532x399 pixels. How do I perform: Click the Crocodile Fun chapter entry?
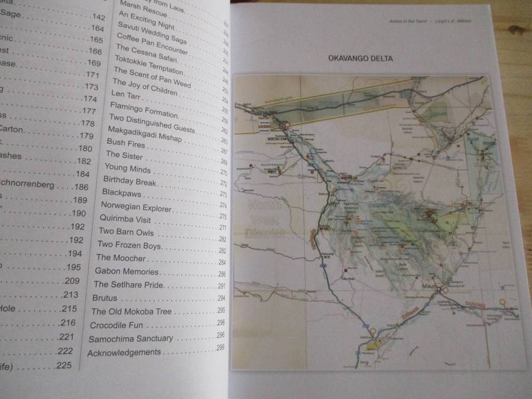pos(116,325)
